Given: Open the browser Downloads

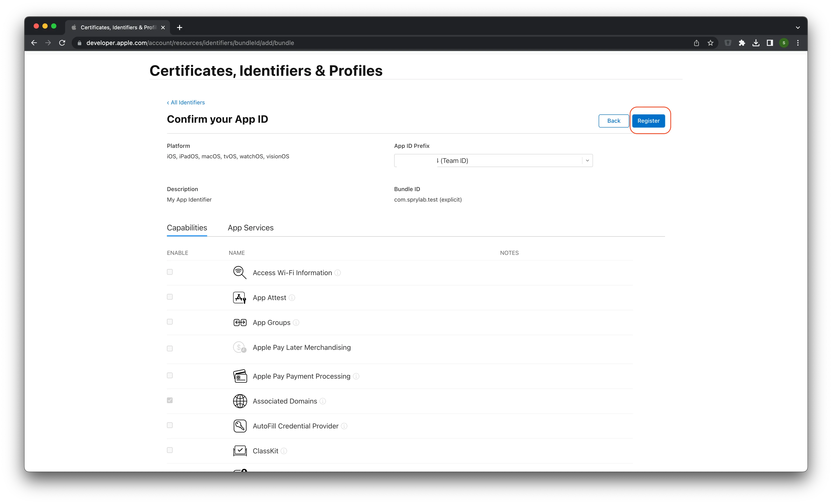Looking at the screenshot, I should tap(756, 43).
